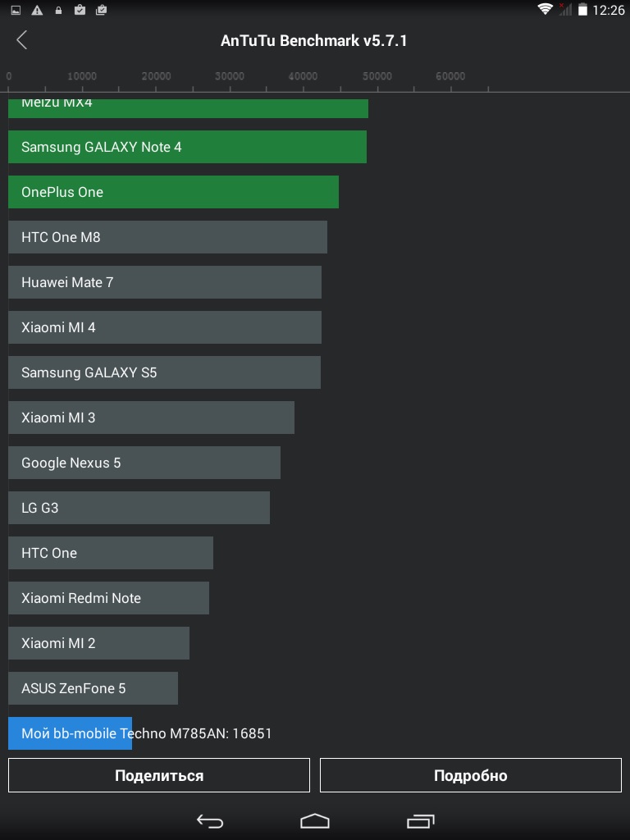Select the LG G3 bar
The width and height of the screenshot is (630, 840).
tap(139, 508)
